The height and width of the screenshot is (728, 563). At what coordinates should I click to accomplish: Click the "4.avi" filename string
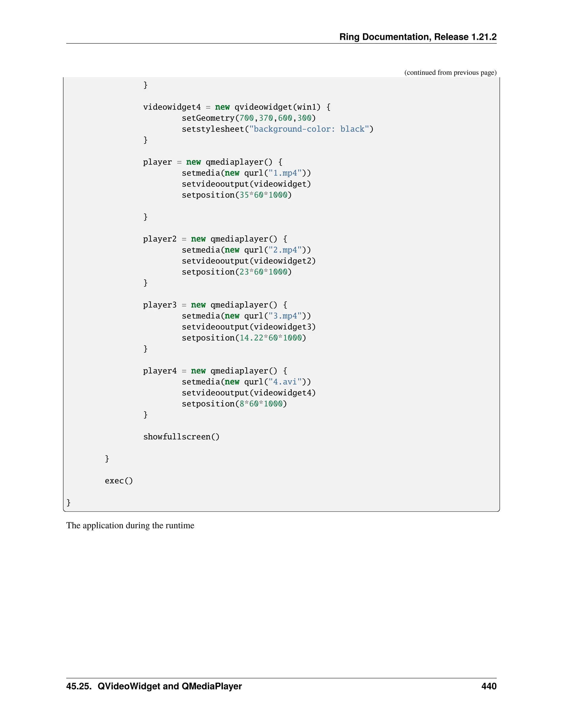coord(285,382)
